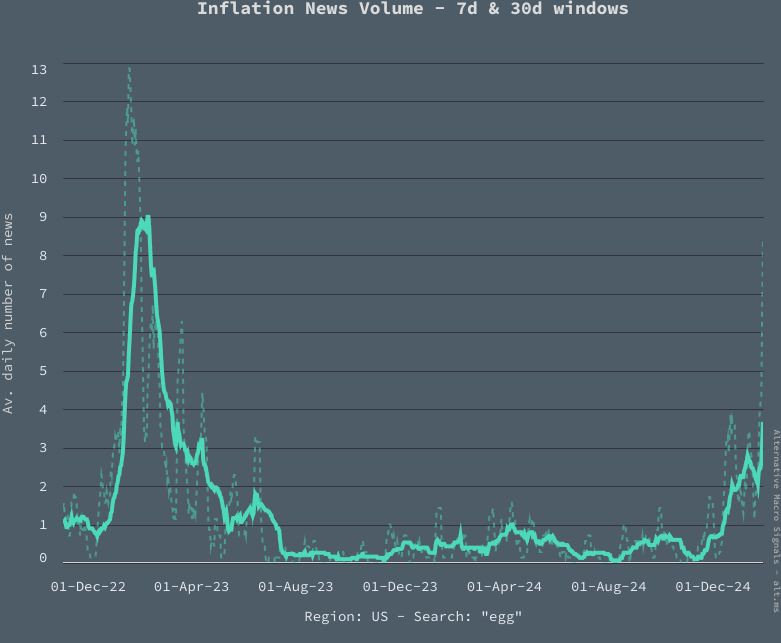Click the y-axis value 4
This screenshot has height=643, width=781.
43,410
